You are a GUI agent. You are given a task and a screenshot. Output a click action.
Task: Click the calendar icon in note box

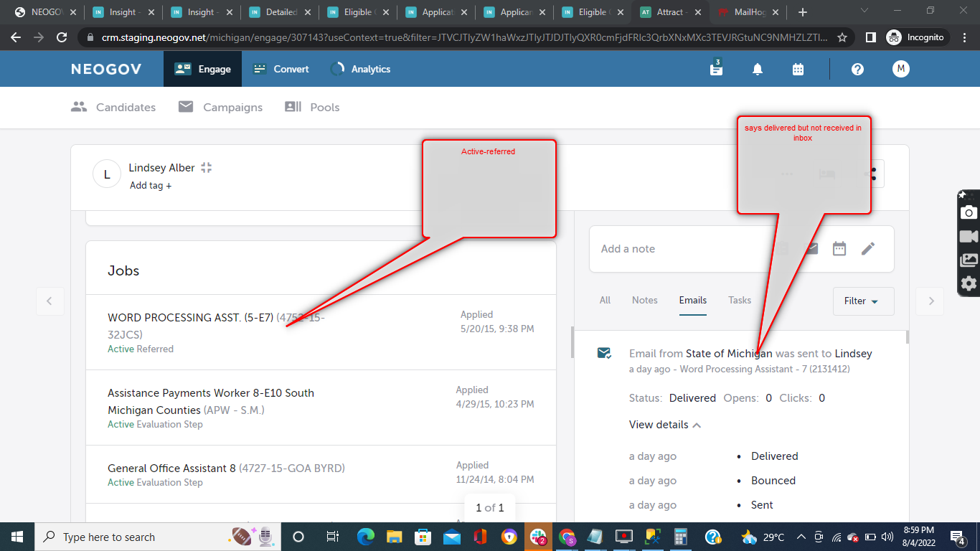(x=839, y=249)
